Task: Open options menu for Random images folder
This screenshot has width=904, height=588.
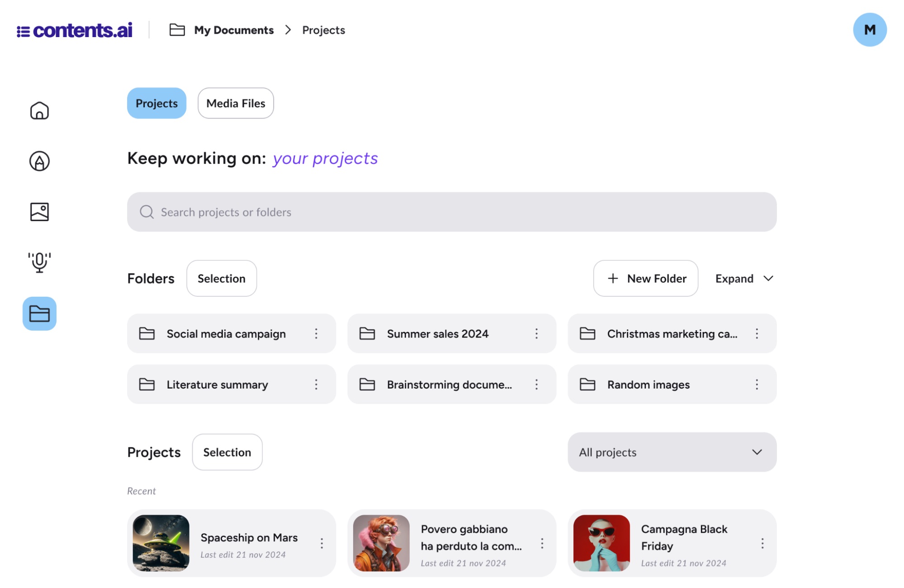Action: coord(757,384)
